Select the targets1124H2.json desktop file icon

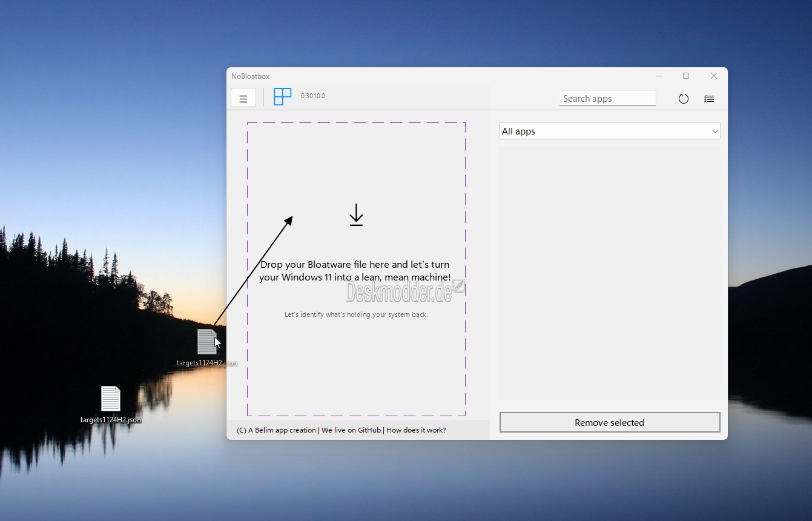[x=111, y=405]
